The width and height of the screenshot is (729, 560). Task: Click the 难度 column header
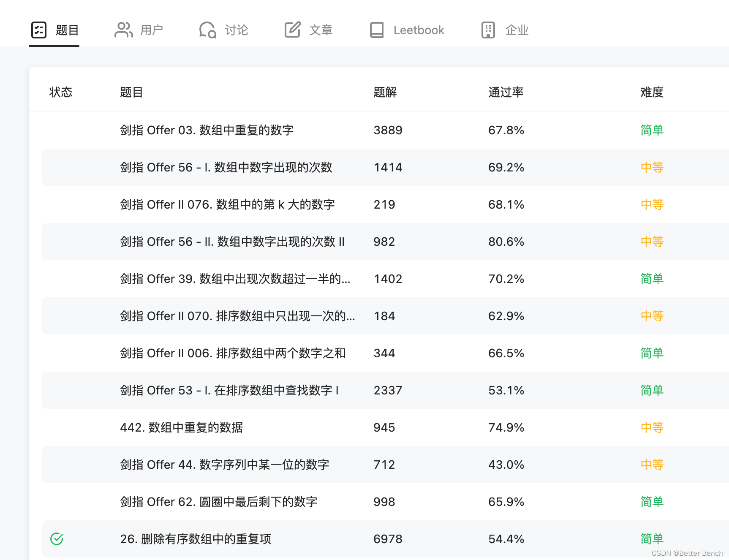[x=652, y=92]
